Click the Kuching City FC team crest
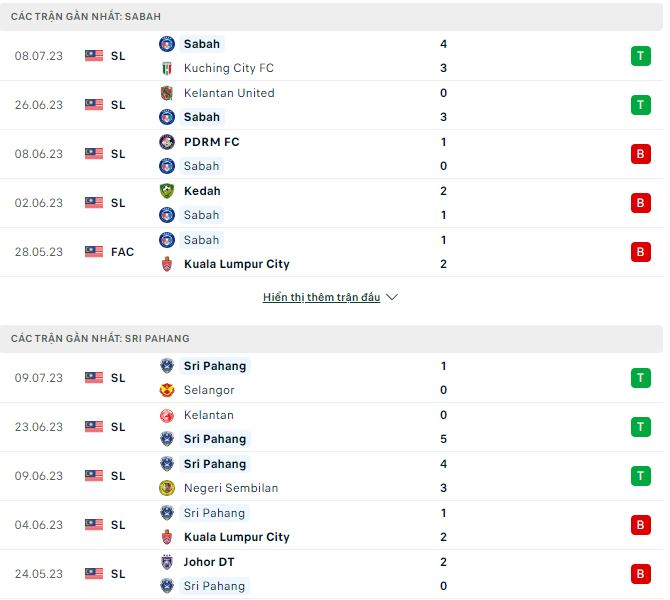Screen dimensions: 670x600 click(167, 68)
